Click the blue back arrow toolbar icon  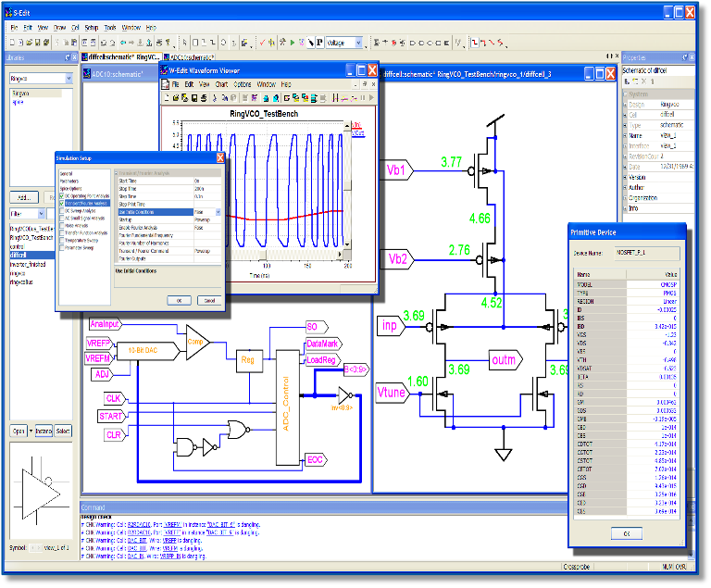[x=123, y=43]
